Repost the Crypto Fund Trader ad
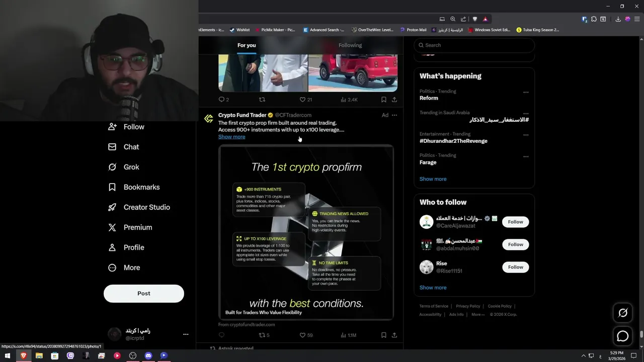 (264, 335)
